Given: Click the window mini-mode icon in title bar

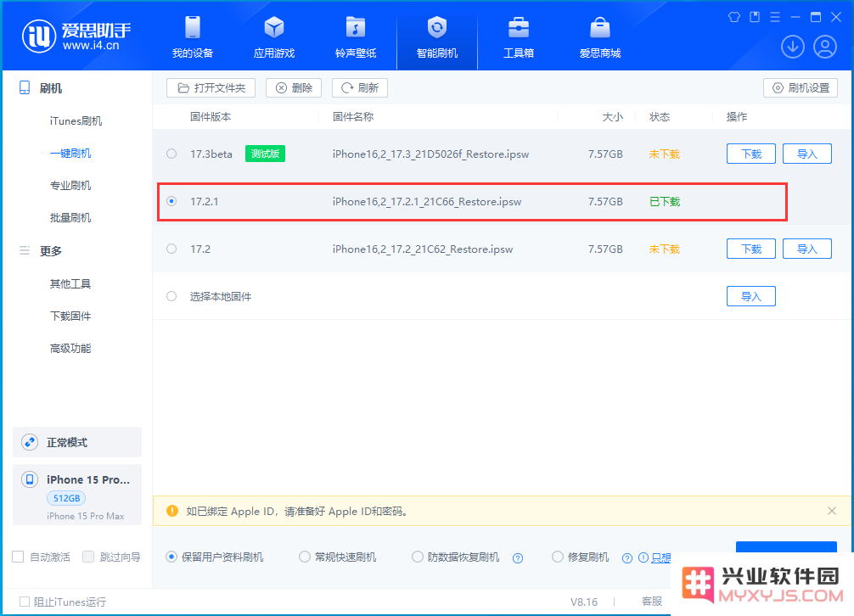Looking at the screenshot, I should pos(755,17).
